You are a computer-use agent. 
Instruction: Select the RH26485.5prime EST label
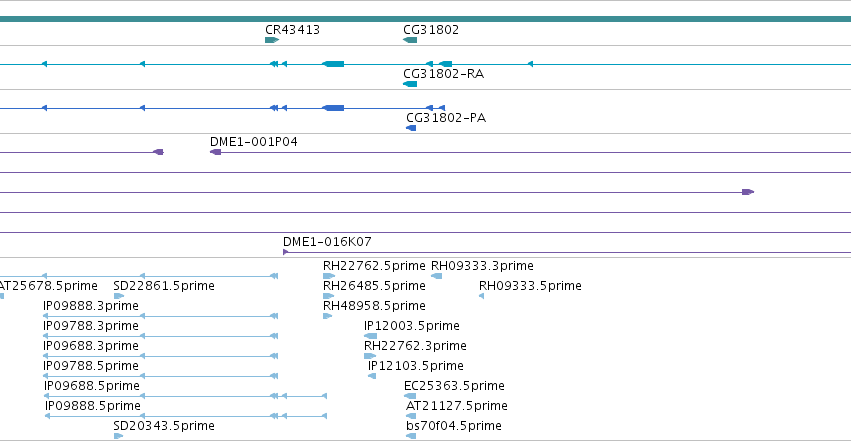pyautogui.click(x=374, y=286)
